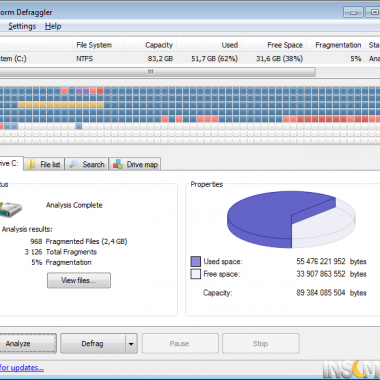
Task: Sort by Fragmentation column header
Action: [x=336, y=45]
